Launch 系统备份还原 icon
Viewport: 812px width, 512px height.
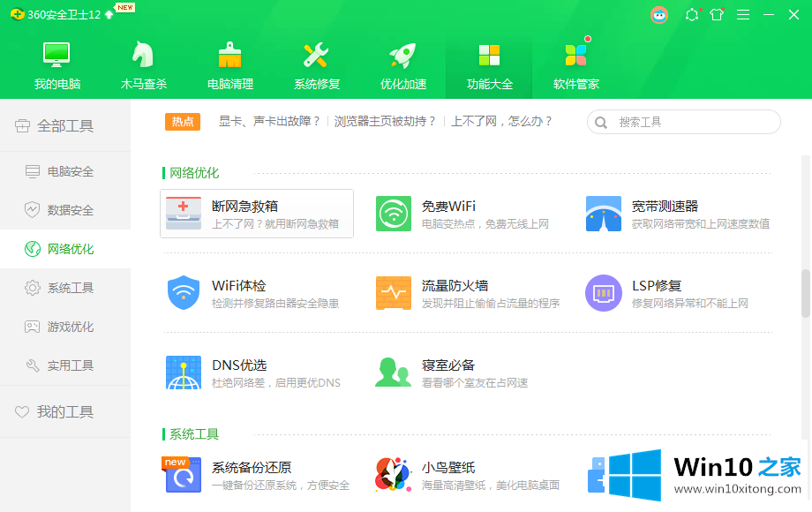point(183,474)
